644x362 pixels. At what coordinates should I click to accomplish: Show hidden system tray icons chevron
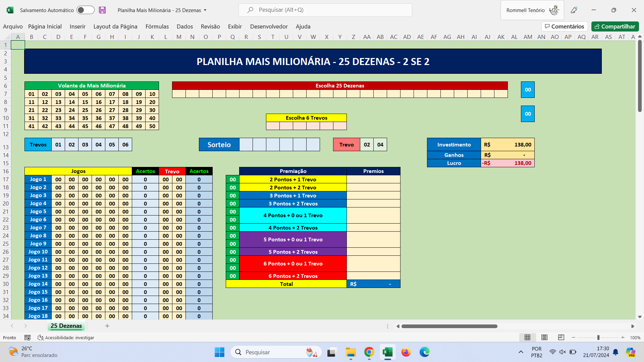[521, 352]
